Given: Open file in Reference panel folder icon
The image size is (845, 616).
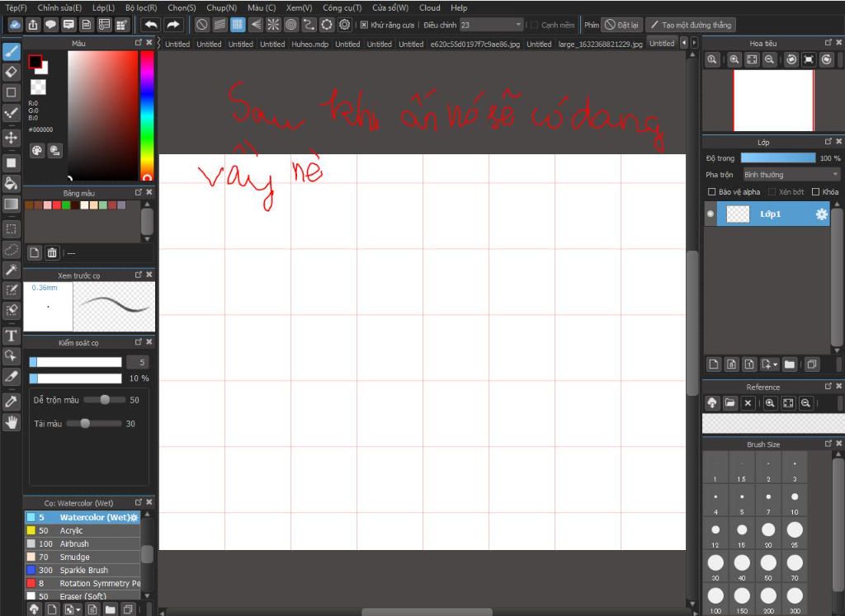Looking at the screenshot, I should coord(729,402).
